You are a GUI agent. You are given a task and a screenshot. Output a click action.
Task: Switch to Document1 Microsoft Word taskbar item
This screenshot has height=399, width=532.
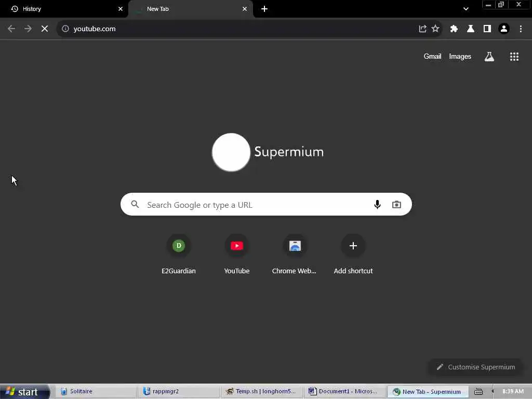(x=345, y=392)
